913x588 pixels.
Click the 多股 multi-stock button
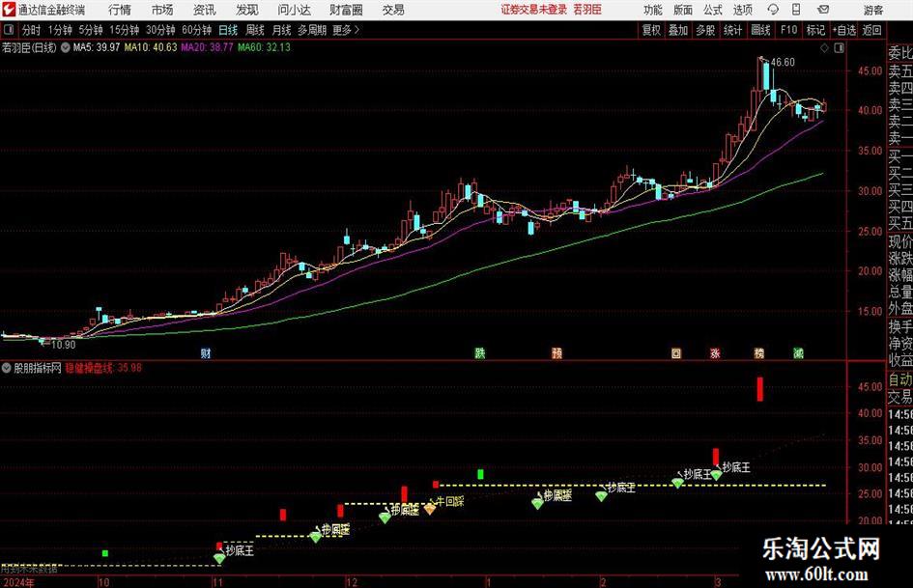[x=705, y=30]
